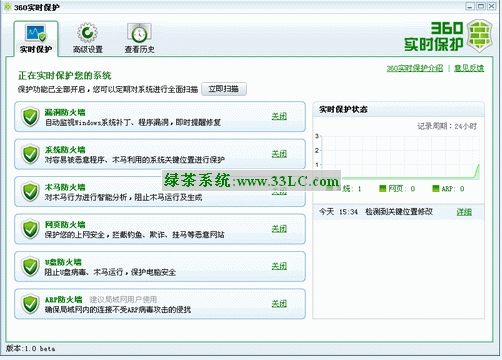Turn off ARP防火墙 via 关闭 link
The width and height of the screenshot is (502, 360).
pos(279,303)
